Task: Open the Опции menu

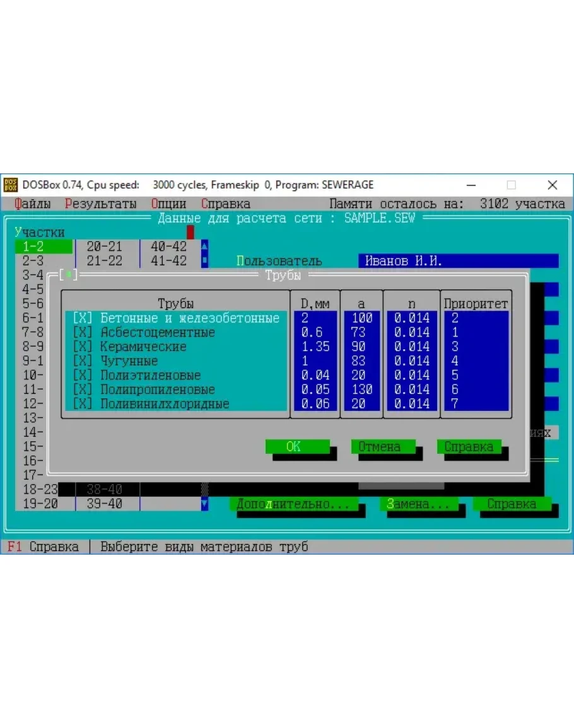Action: (x=168, y=204)
